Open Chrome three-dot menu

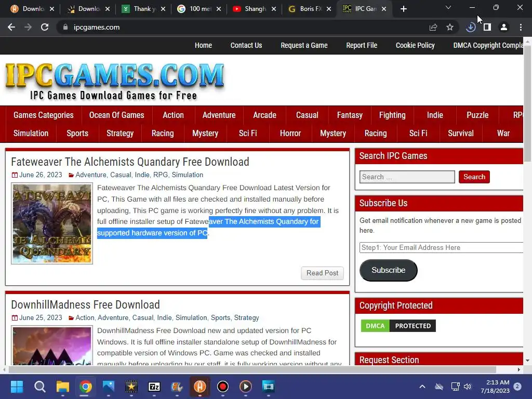pyautogui.click(x=521, y=27)
